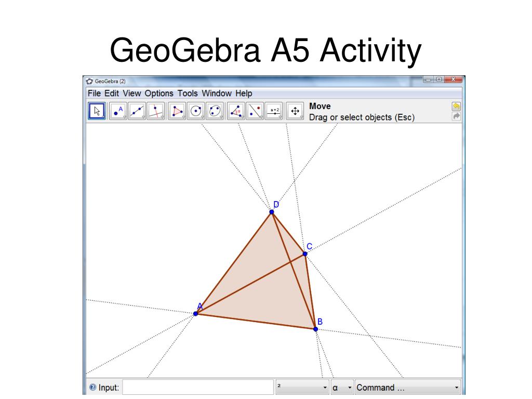The height and width of the screenshot is (399, 532).
Task: Open the Options menu
Action: pos(159,94)
